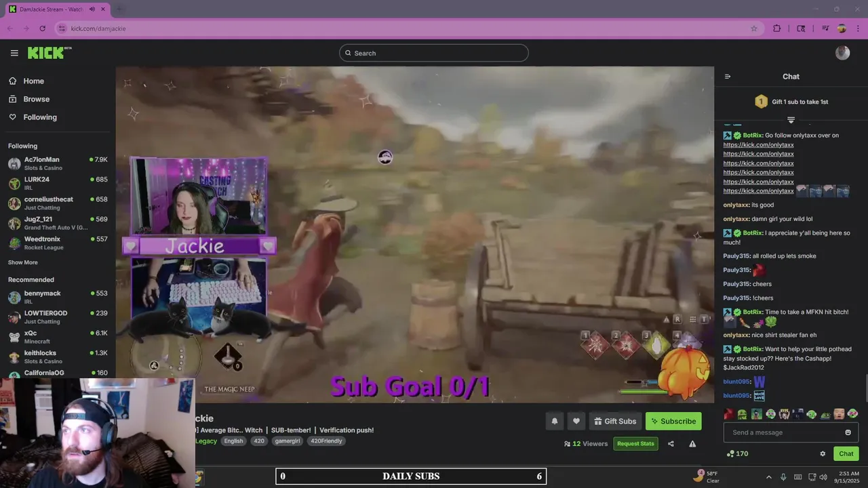Click the KICK logo

[50, 53]
